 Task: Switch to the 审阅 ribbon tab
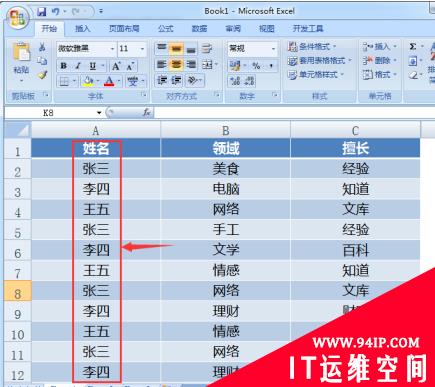[233, 29]
